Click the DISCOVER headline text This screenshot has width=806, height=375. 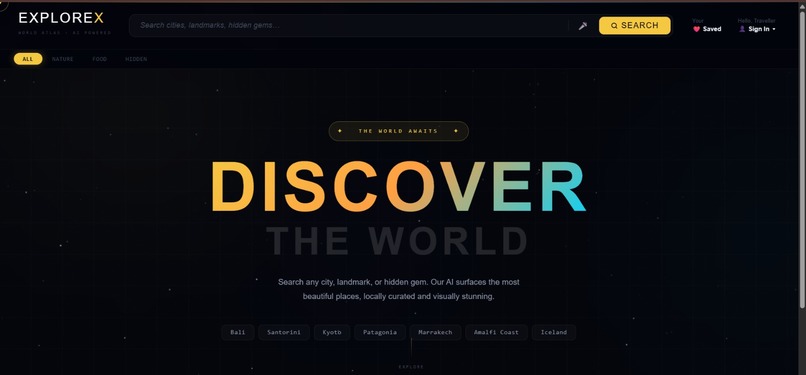pos(398,186)
